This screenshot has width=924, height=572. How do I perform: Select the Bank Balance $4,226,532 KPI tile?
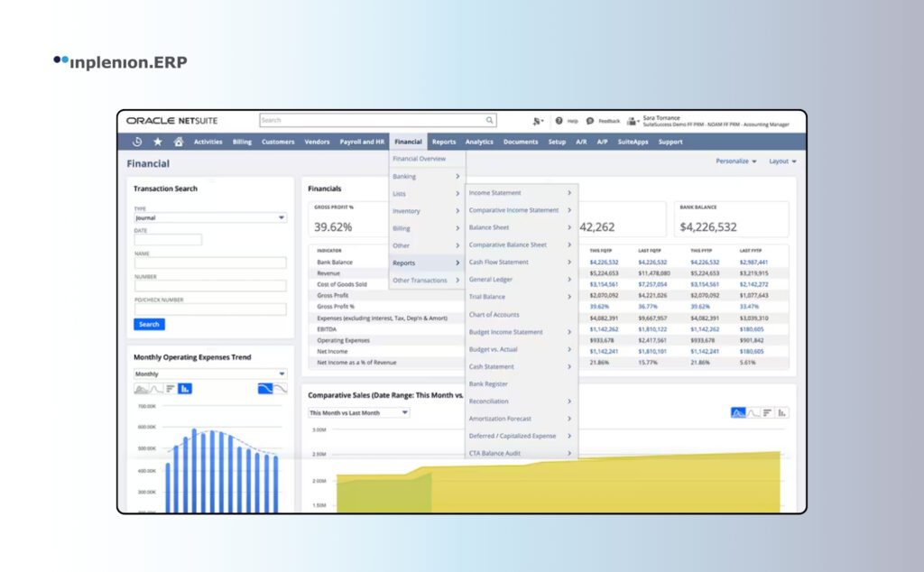click(x=731, y=219)
